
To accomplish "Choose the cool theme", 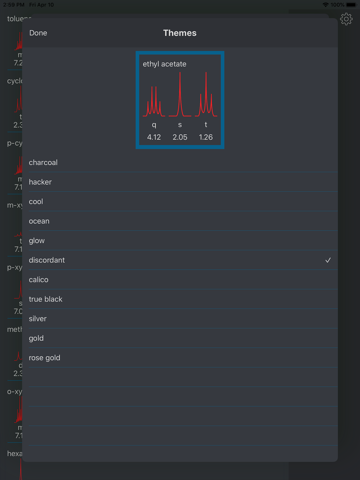I will (x=180, y=202).
